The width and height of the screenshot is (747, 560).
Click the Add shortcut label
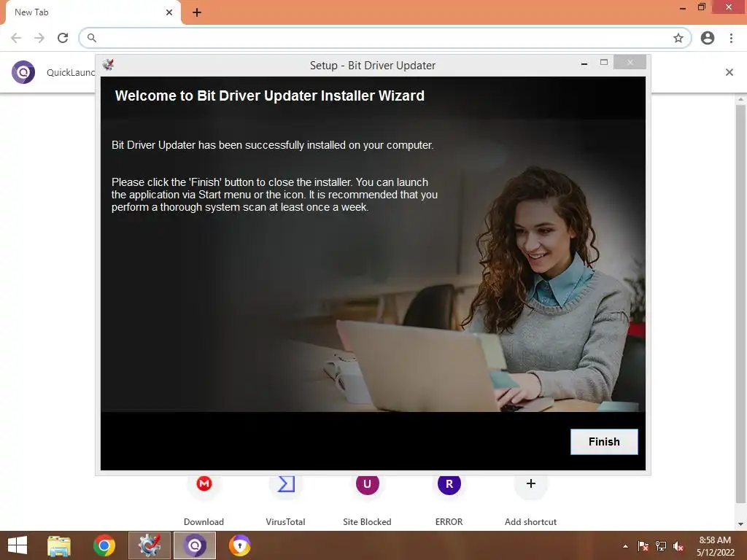point(531,522)
